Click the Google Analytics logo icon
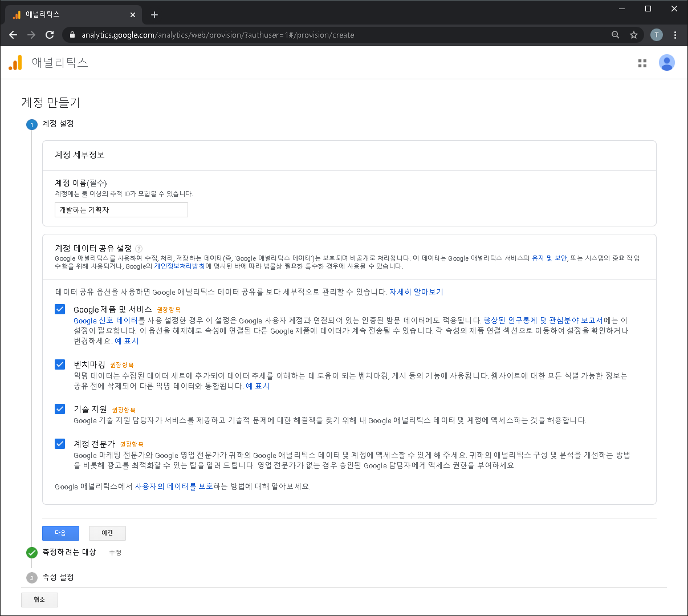The height and width of the screenshot is (616, 688). (x=15, y=63)
